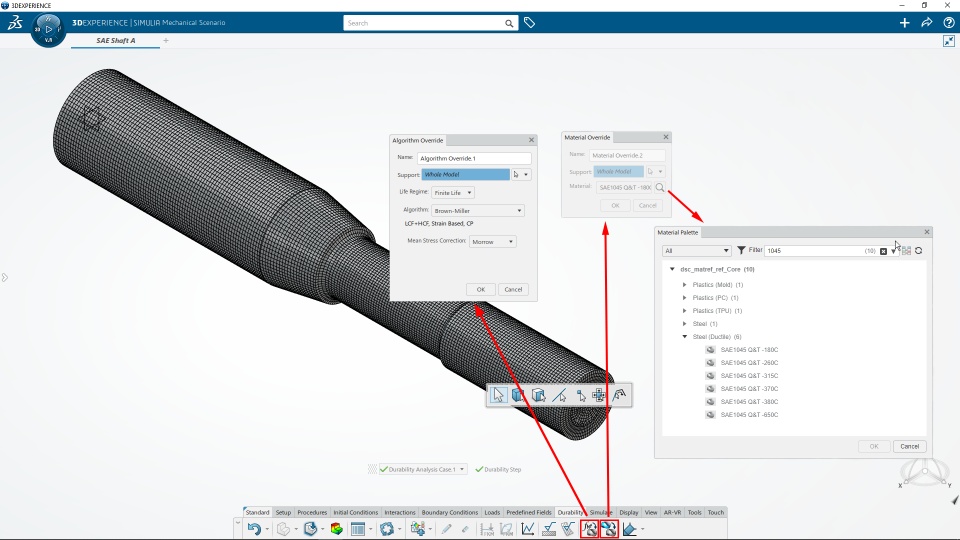Image resolution: width=960 pixels, height=540 pixels.
Task: Click Cancel in Algorithm Override dialog
Action: (x=513, y=290)
